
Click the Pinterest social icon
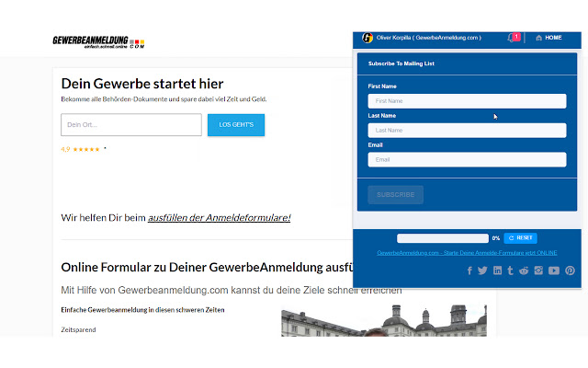coord(570,270)
